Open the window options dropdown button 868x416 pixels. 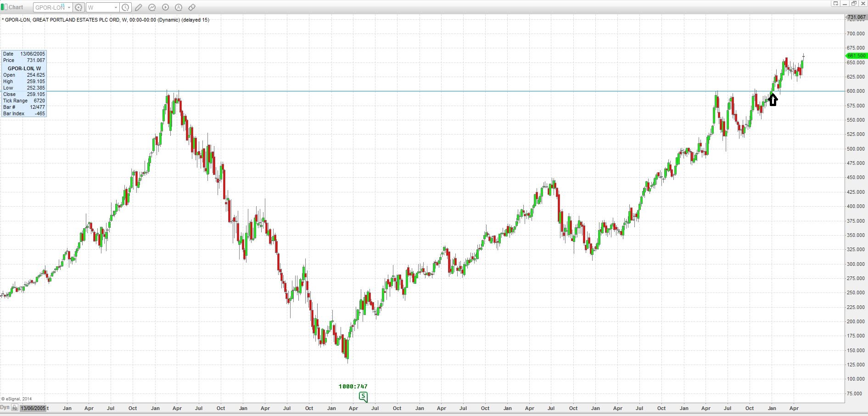tap(835, 4)
